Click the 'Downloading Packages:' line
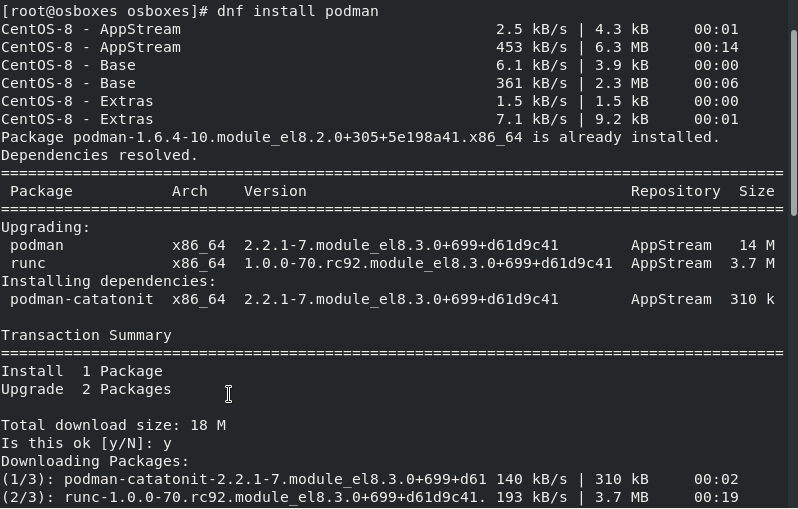The width and height of the screenshot is (798, 509). coord(95,461)
